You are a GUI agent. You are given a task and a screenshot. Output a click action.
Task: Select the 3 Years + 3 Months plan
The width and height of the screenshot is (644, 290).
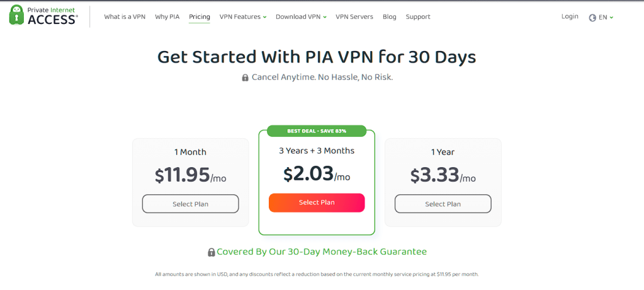tap(317, 202)
